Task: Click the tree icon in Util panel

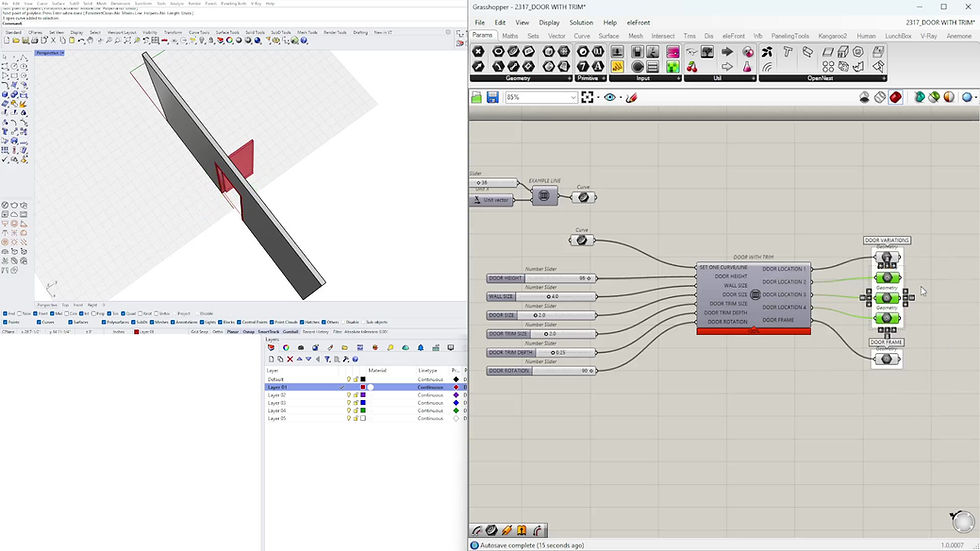Action: pyautogui.click(x=707, y=52)
